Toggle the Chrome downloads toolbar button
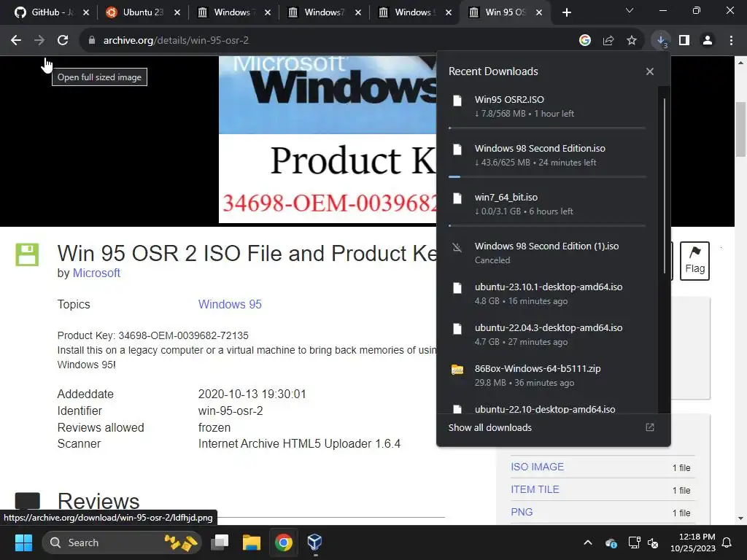Screen dimensions: 747x560 click(661, 41)
